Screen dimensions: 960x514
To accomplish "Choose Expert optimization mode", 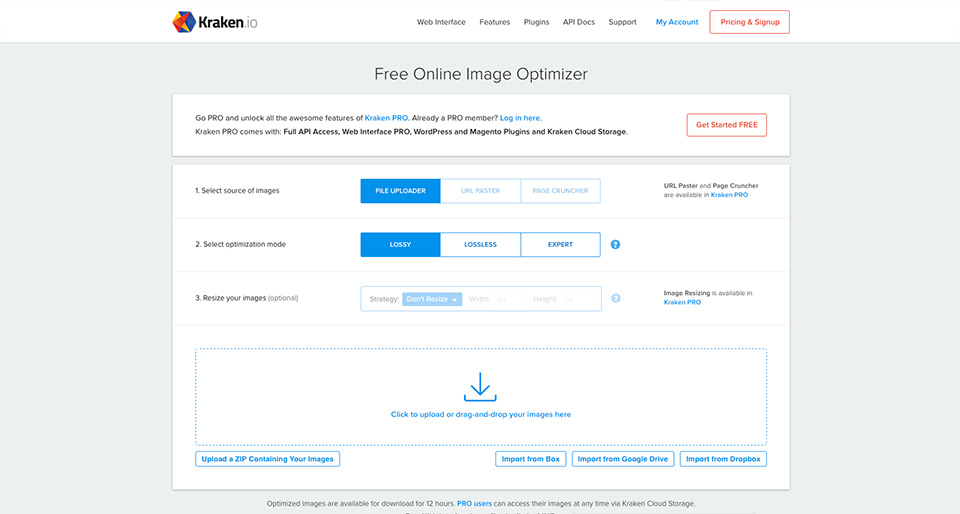I will click(x=560, y=245).
